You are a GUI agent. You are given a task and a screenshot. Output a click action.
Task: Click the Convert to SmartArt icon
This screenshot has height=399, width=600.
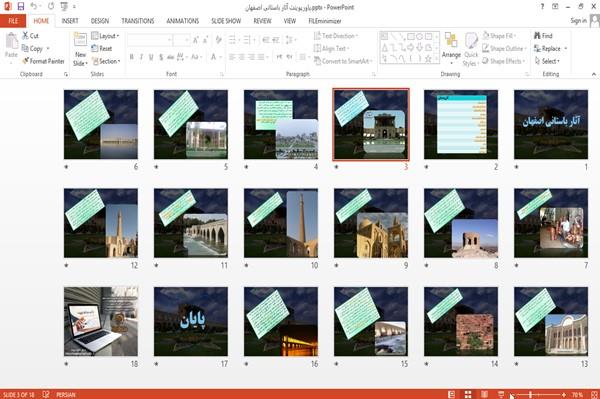[317, 61]
